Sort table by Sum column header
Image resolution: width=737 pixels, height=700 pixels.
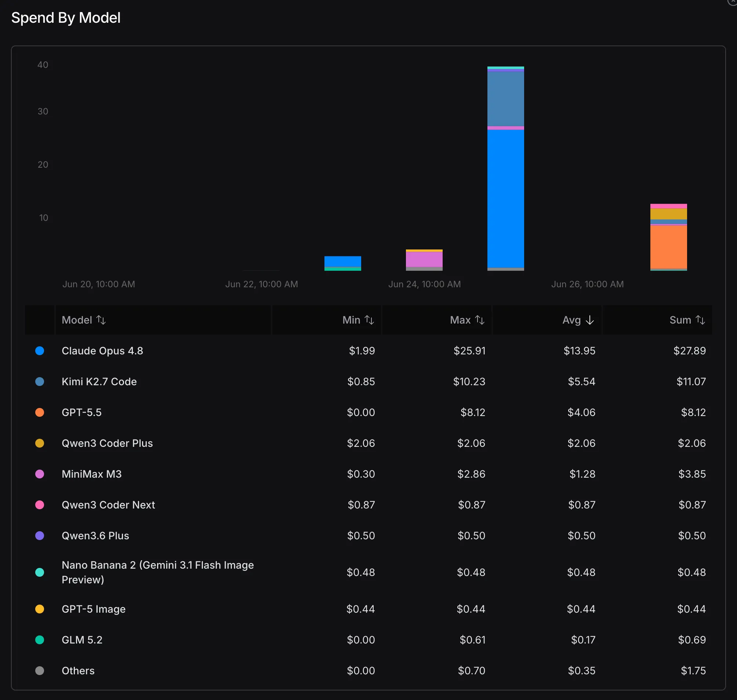[x=687, y=320]
